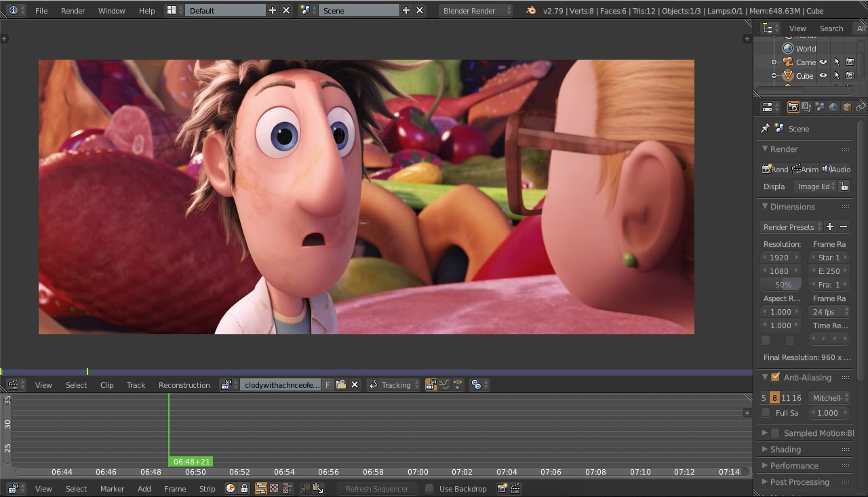Screen dimensions: 868x497
Task: Toggle Cube visibility eye icon
Action: click(x=823, y=75)
